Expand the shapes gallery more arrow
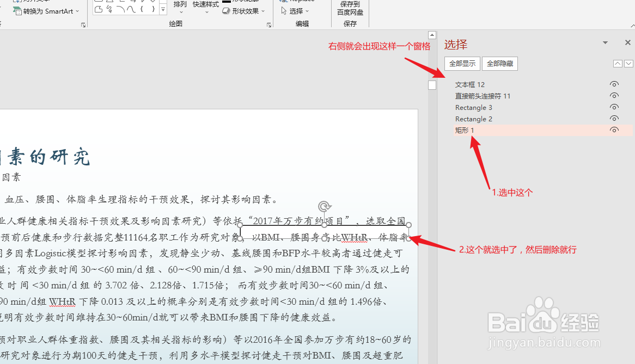Image resolution: width=635 pixels, height=364 pixels. click(x=163, y=10)
